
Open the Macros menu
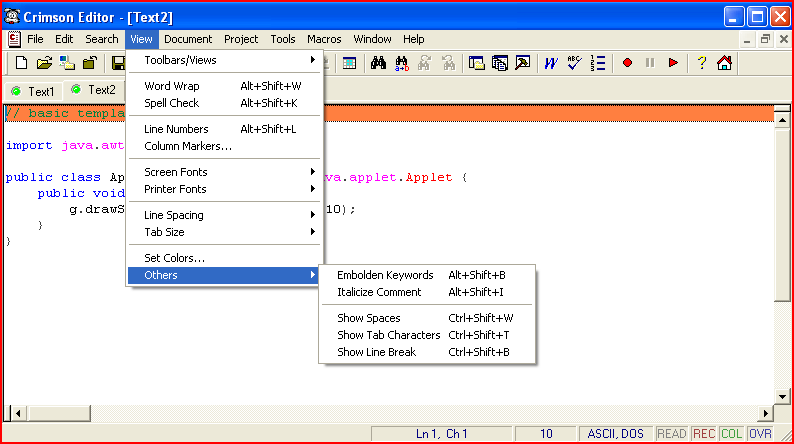[324, 39]
